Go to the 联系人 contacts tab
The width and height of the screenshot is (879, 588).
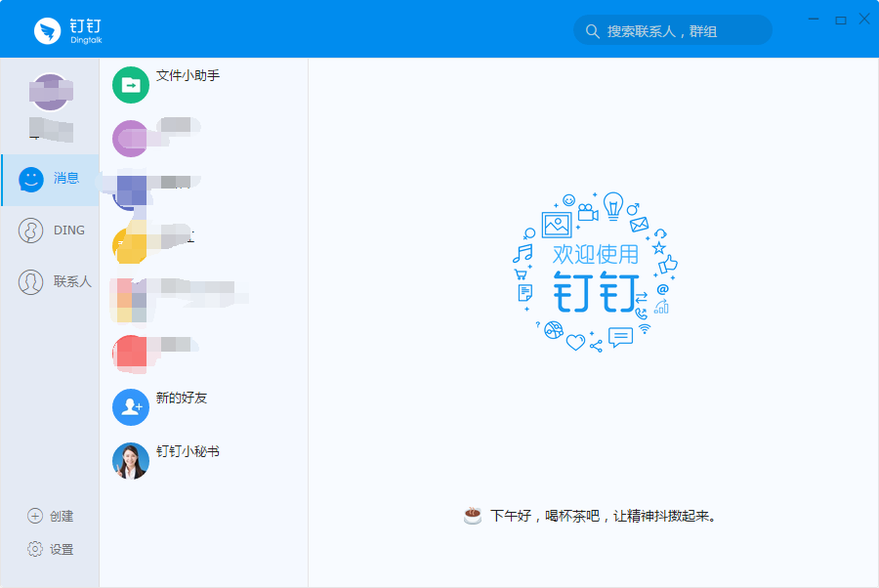click(50, 282)
